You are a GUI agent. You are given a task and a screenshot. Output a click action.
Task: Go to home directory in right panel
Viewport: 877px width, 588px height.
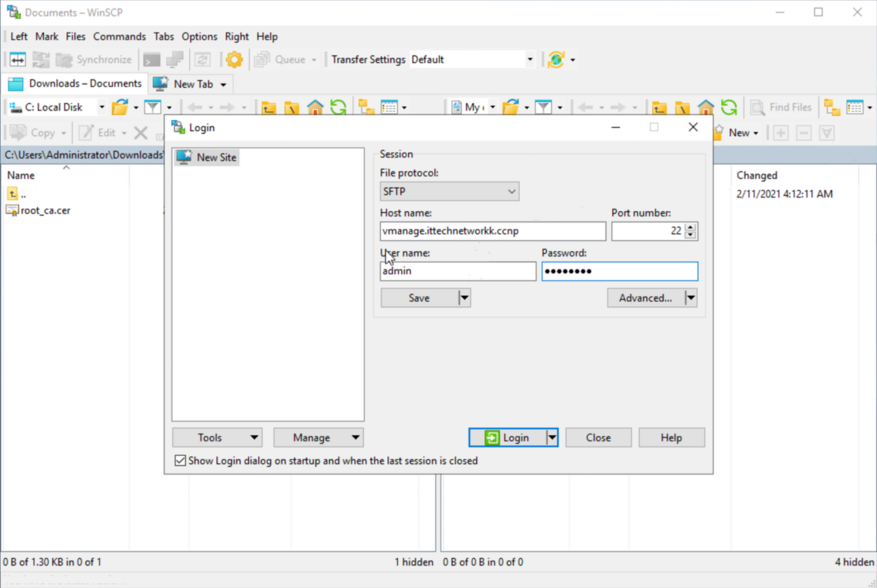706,107
